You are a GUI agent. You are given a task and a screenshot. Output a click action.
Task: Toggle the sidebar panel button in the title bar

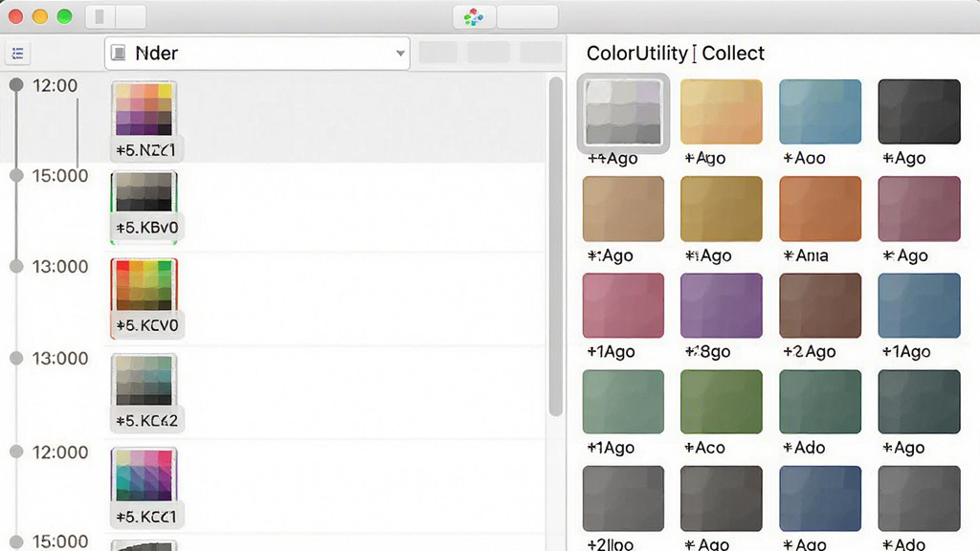pos(100,16)
